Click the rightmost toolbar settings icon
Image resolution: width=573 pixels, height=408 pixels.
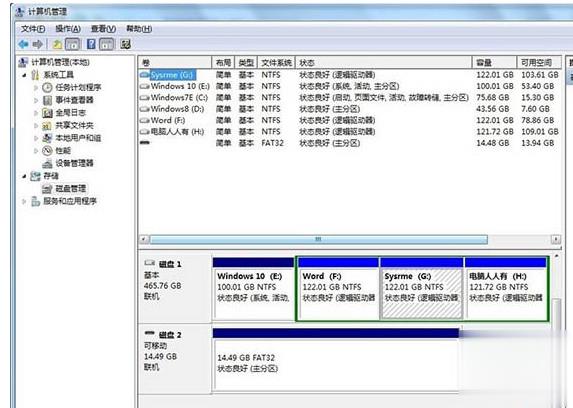[125, 44]
